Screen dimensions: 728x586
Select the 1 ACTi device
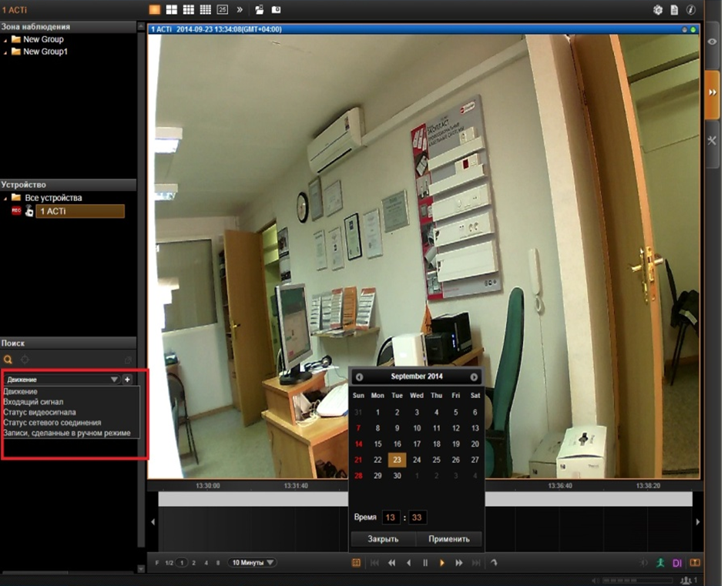80,212
